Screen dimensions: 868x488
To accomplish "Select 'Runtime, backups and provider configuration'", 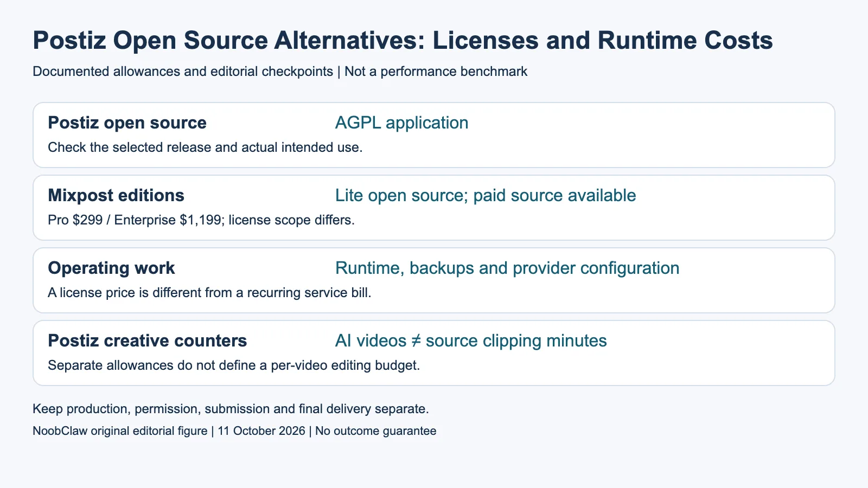I will point(507,268).
